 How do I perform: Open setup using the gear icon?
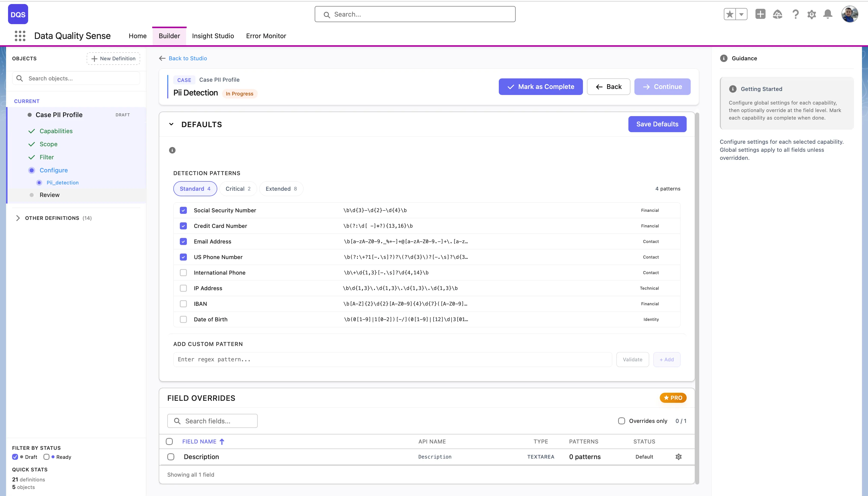[811, 14]
